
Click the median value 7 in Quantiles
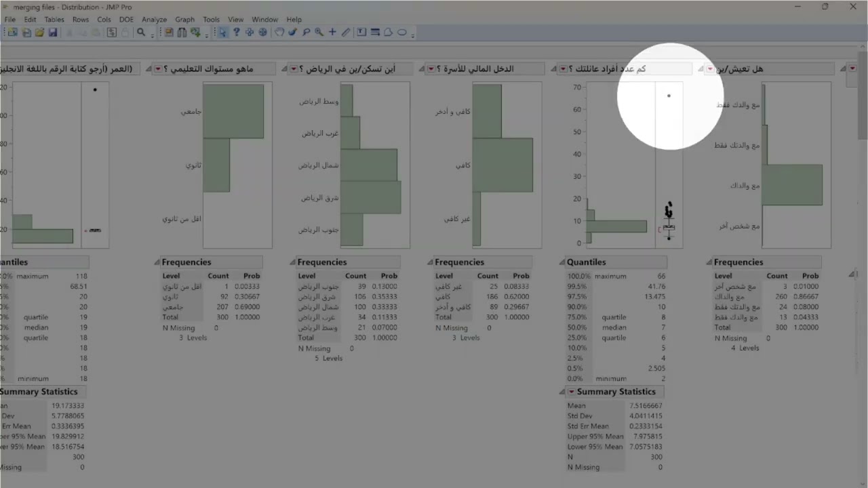point(663,327)
